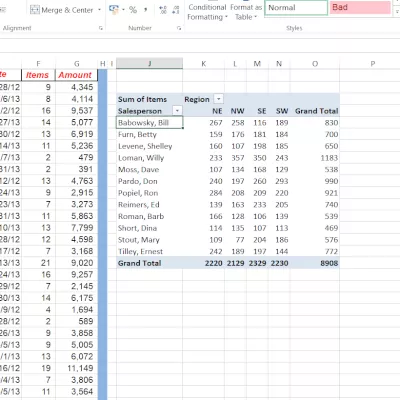Select column L header
Viewport: 400px width, 400px height.
[x=235, y=64]
